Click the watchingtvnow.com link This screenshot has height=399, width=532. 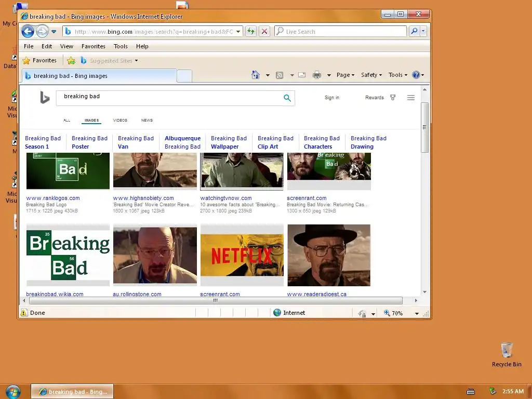coord(226,198)
